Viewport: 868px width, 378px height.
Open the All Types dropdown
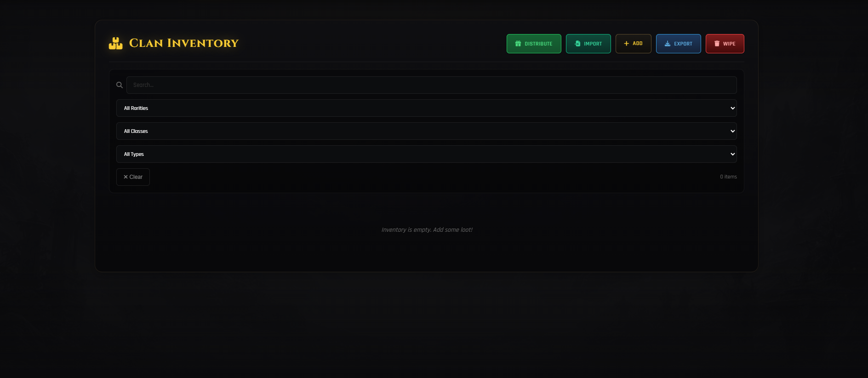[x=426, y=154]
